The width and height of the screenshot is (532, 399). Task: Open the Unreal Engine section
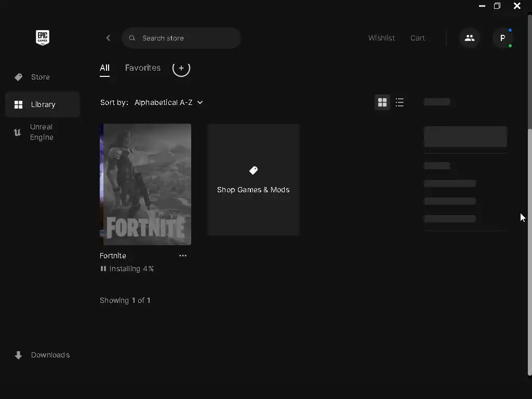click(x=43, y=132)
